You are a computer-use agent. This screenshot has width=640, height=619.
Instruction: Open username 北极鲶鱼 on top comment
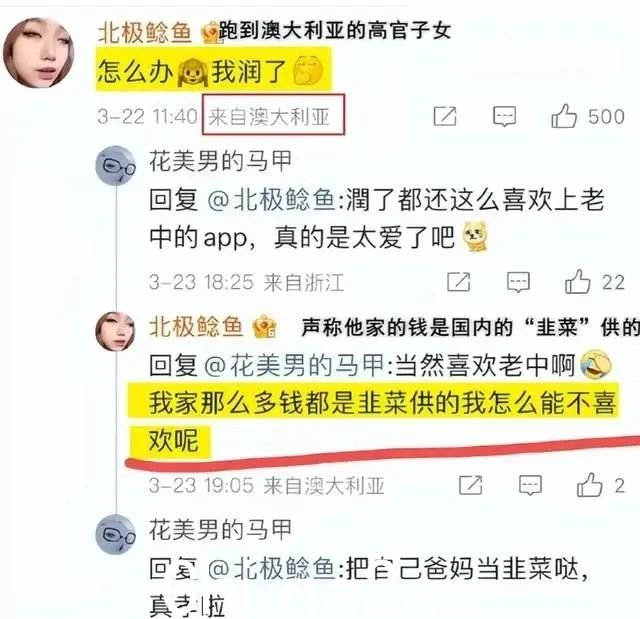[x=144, y=33]
